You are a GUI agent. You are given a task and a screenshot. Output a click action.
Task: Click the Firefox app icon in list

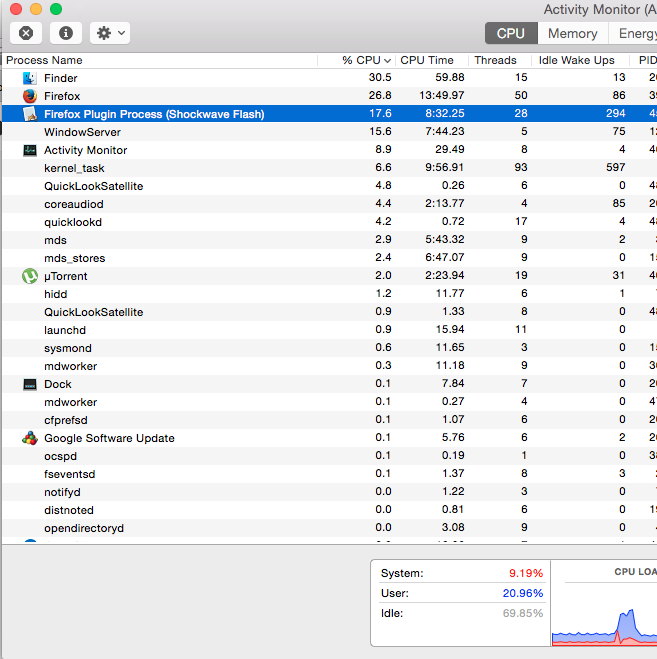click(29, 96)
